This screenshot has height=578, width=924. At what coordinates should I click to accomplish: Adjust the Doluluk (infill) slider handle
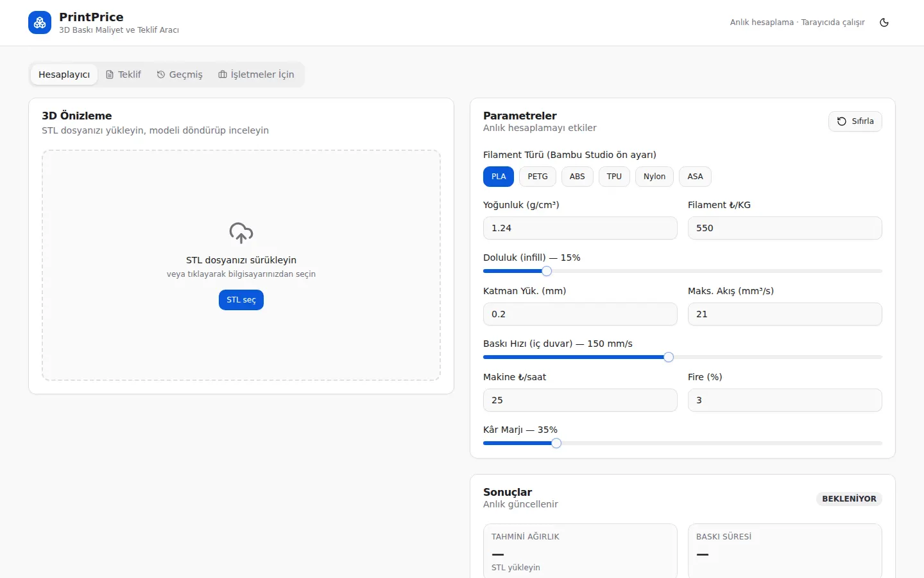click(547, 271)
